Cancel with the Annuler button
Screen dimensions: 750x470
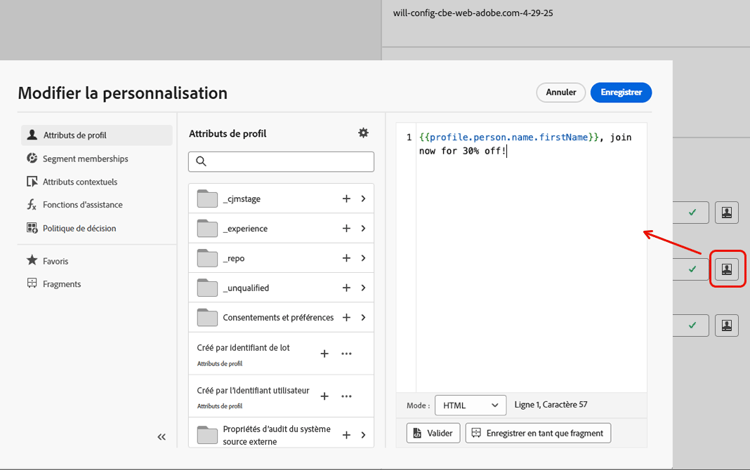[561, 92]
